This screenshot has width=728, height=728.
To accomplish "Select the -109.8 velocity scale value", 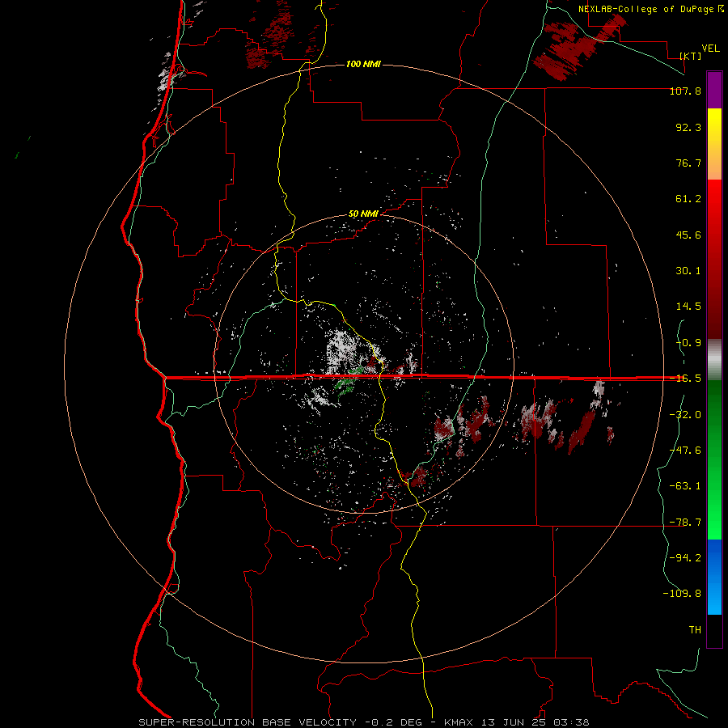I will click(682, 594).
